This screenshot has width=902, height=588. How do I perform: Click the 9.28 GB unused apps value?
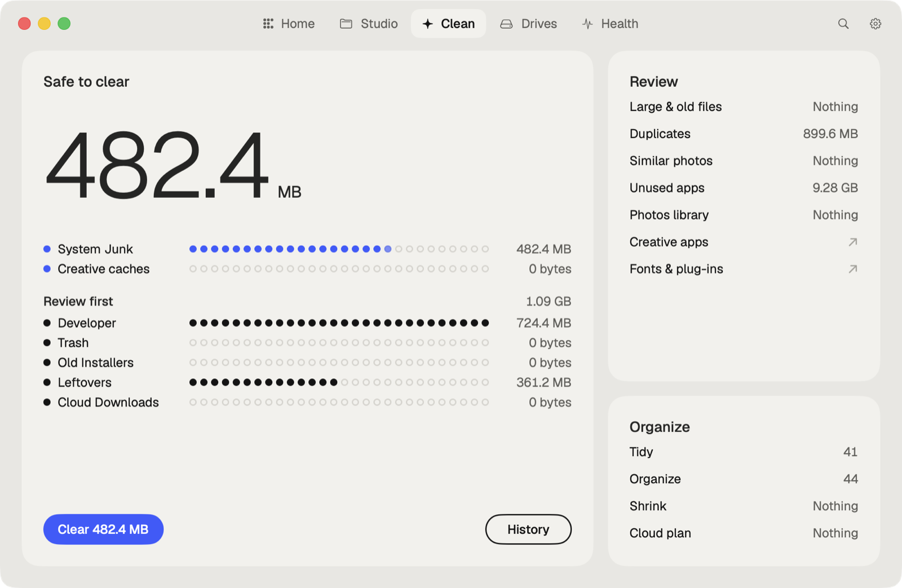[x=835, y=188]
